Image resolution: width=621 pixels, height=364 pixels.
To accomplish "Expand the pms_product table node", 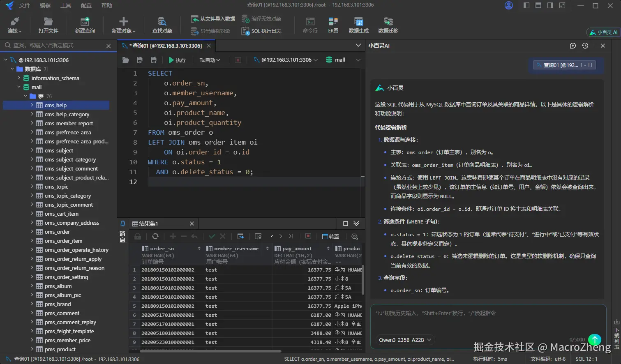I will (x=32, y=349).
